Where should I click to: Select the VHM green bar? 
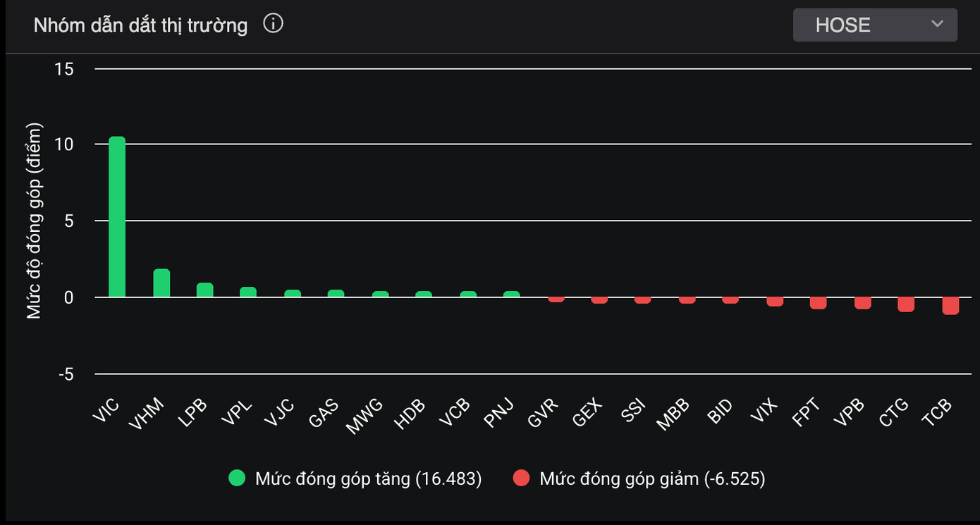coord(161,283)
